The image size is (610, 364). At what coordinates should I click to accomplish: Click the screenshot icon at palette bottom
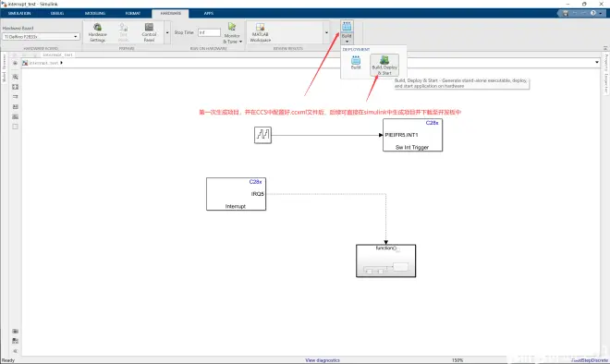(15, 332)
